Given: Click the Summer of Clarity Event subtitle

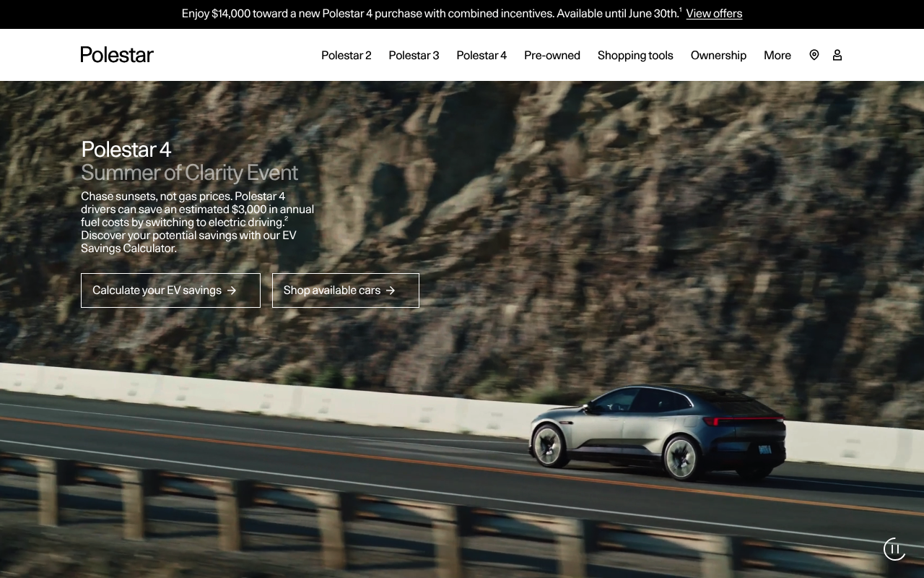Looking at the screenshot, I should [x=189, y=173].
